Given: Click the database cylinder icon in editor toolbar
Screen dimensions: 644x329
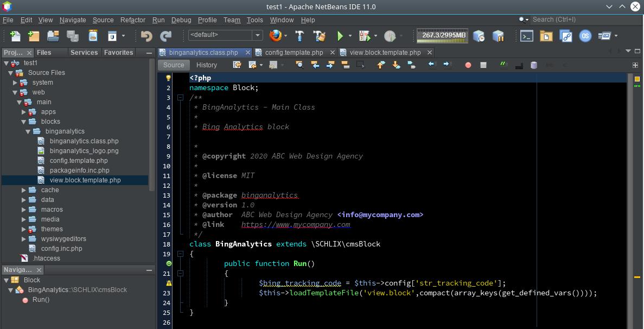Looking at the screenshot, I should coord(534,65).
